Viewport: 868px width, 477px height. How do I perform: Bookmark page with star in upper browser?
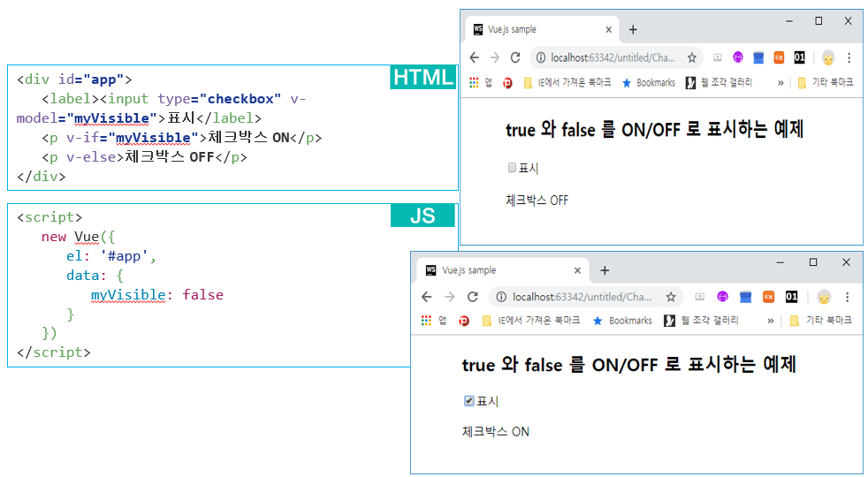click(x=692, y=57)
